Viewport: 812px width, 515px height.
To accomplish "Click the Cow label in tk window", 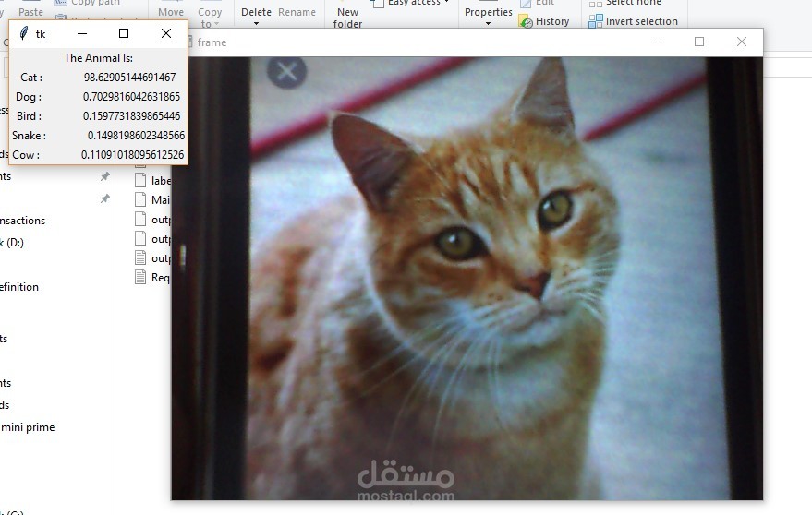I will [26, 155].
